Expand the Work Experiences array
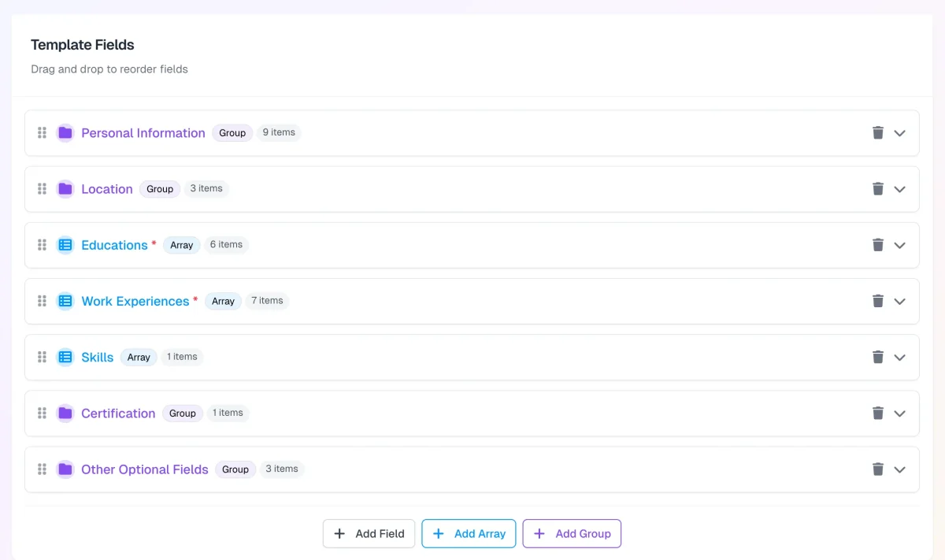The height and width of the screenshot is (560, 945). click(x=900, y=301)
